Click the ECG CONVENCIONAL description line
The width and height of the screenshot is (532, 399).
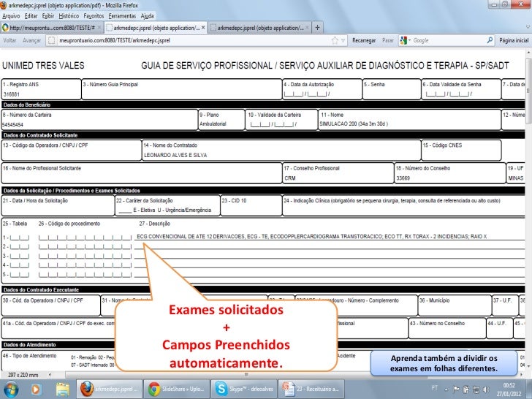tap(311, 237)
